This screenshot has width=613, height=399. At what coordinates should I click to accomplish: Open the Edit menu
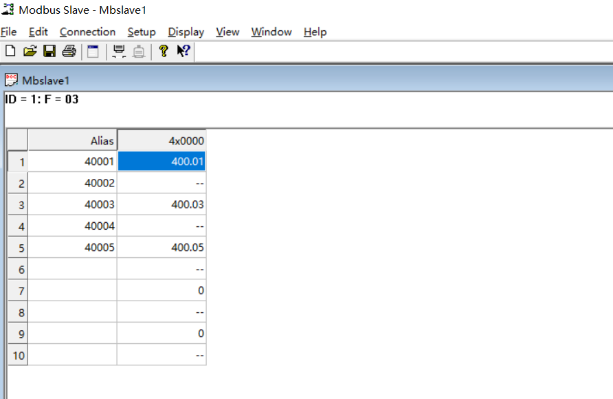(x=38, y=32)
